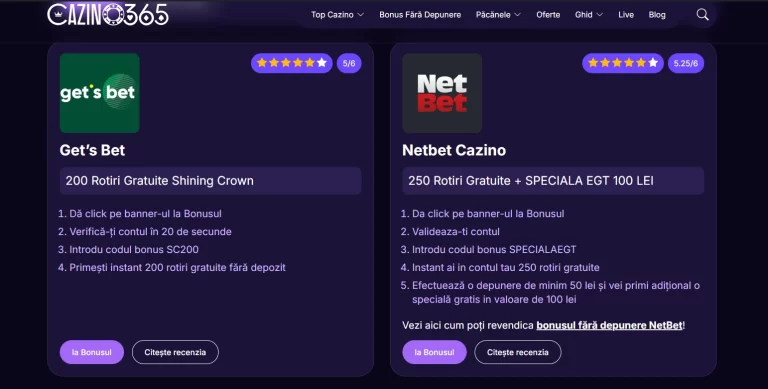768x389 pixels.
Task: Click the Get's Bet green logo
Action: (x=99, y=93)
